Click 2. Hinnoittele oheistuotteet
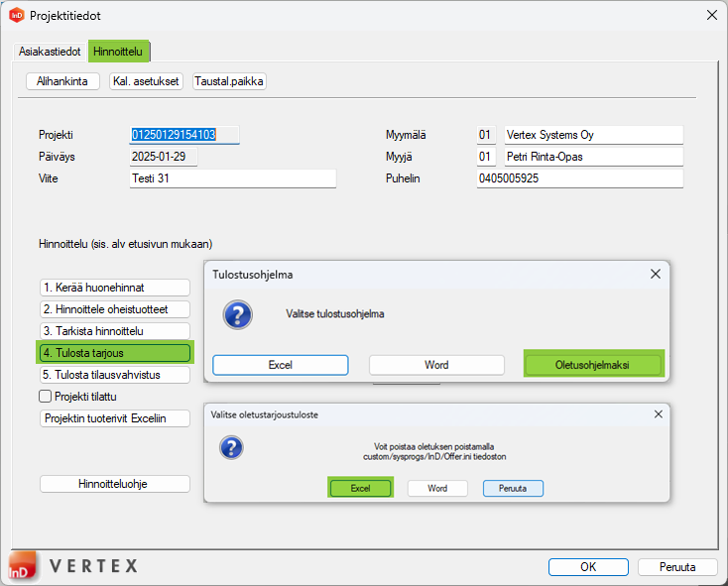Viewport: 728px width, 586px height. (x=114, y=309)
